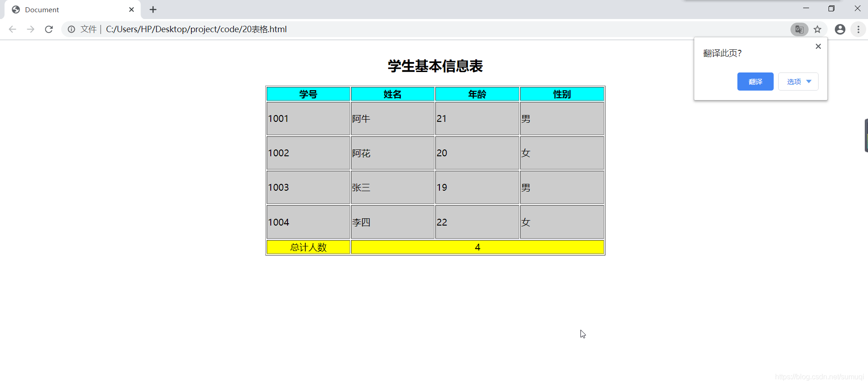Click the browser forward arrow
Screen dimensions: 868x385
tap(30, 29)
